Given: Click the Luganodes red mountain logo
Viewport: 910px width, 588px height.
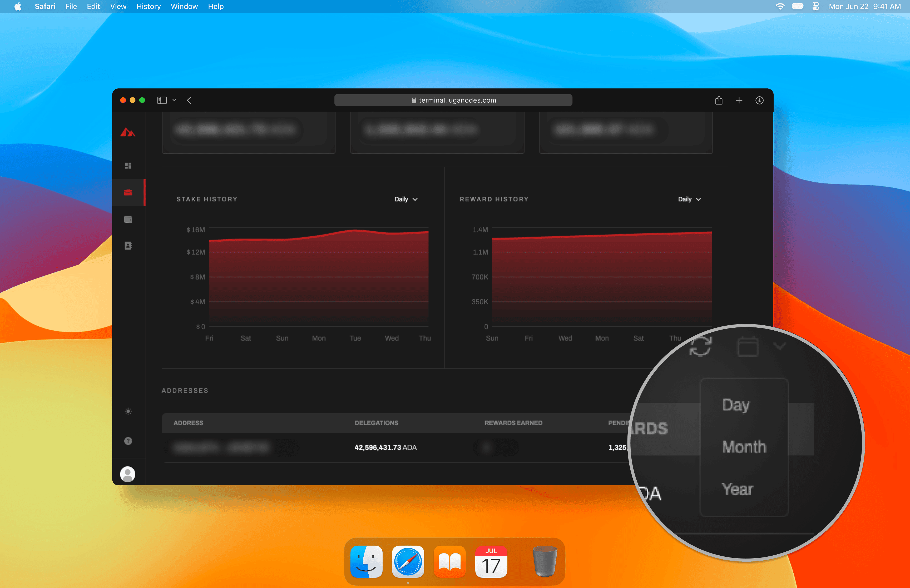Looking at the screenshot, I should [128, 132].
